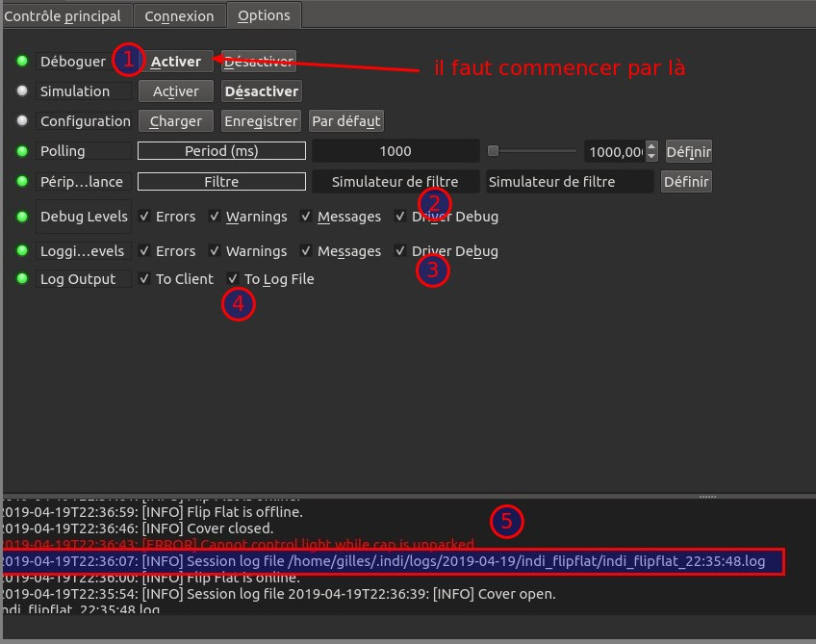Select the 'Flip Flat is online' log line
This screenshot has width=816, height=644.
(150, 578)
